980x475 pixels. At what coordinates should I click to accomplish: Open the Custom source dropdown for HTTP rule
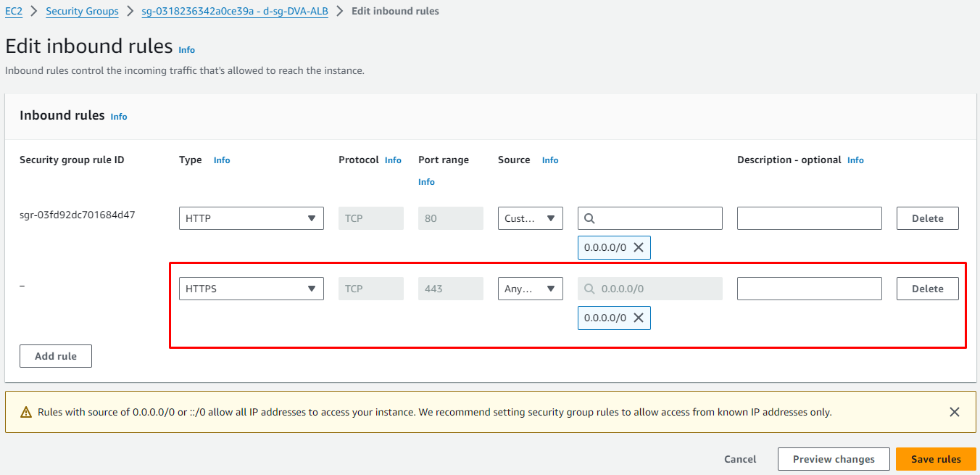(x=530, y=218)
